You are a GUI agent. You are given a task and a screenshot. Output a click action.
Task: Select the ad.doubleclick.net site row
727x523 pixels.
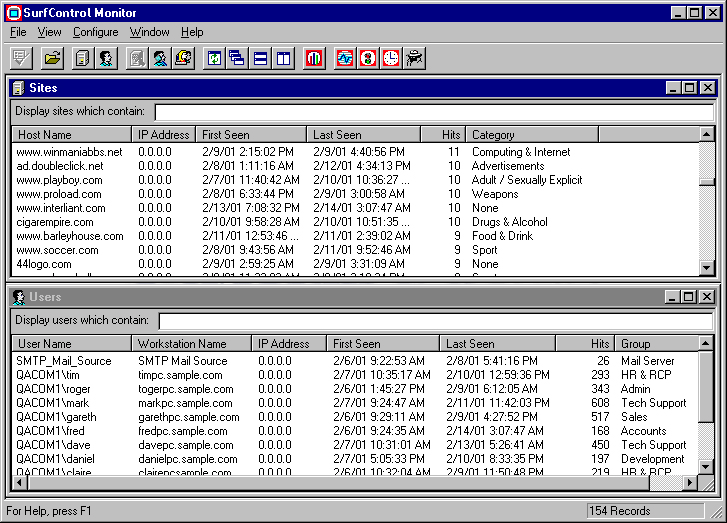click(355, 166)
